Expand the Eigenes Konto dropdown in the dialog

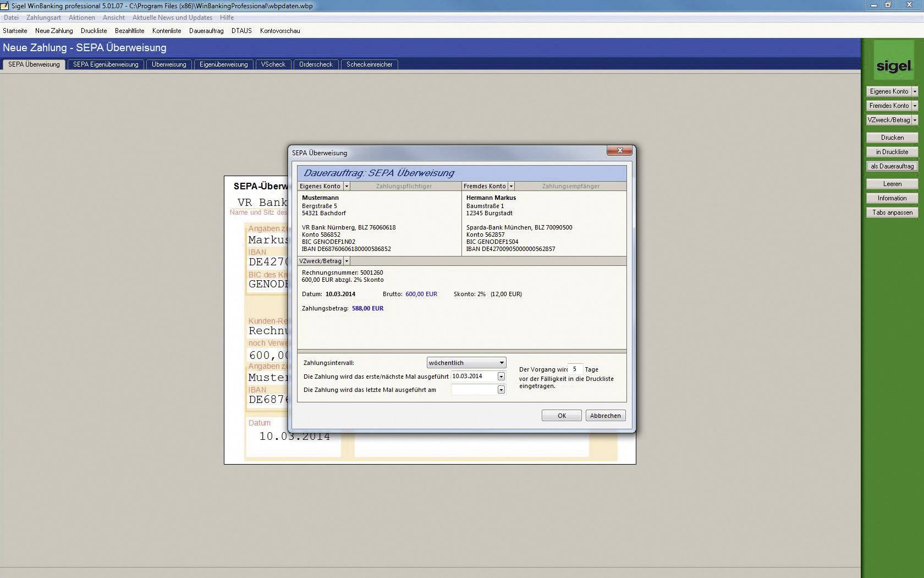click(346, 186)
